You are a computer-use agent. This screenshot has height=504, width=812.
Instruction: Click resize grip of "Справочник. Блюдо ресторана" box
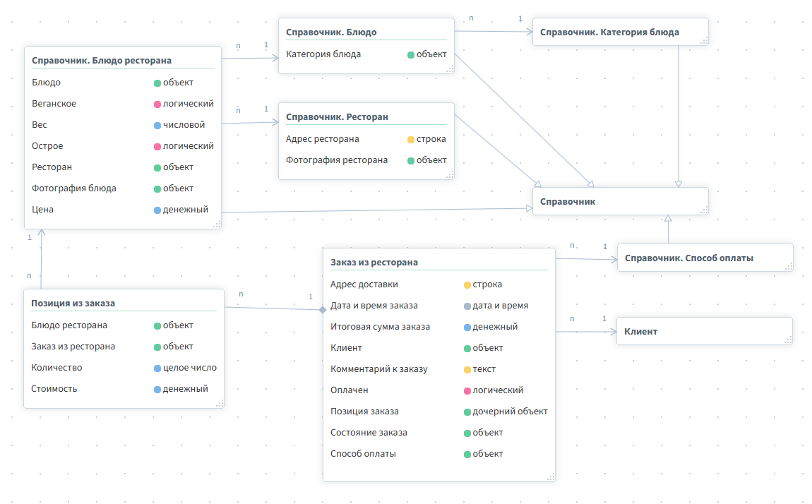[217, 224]
